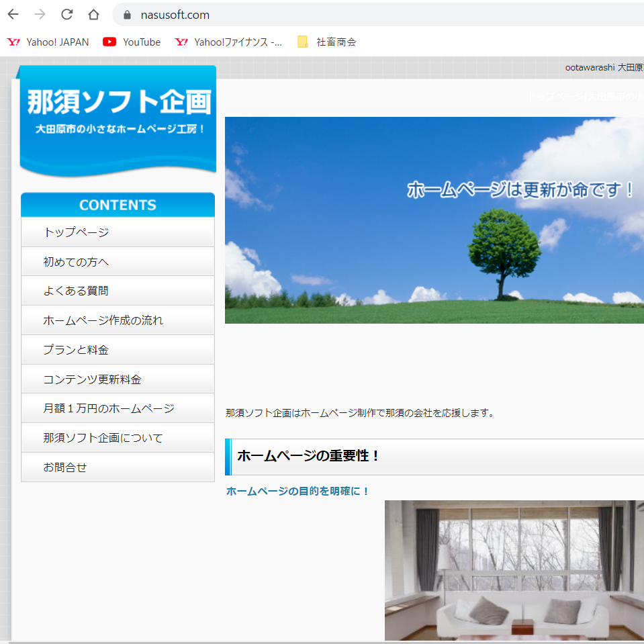Select コンテンツ更新料金 in the sidebar
The width and height of the screenshot is (644, 644).
(x=118, y=379)
